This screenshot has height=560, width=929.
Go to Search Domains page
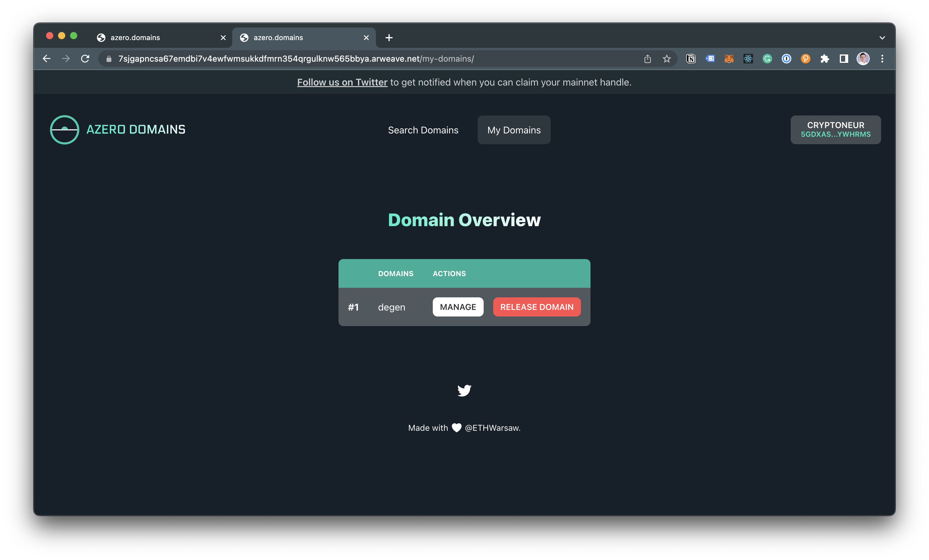423,130
